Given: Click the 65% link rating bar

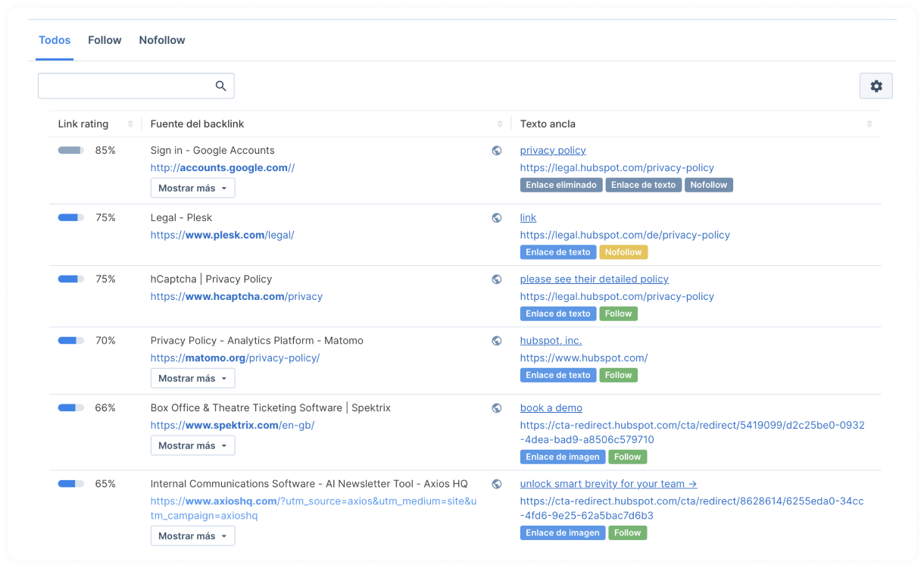Looking at the screenshot, I should 71,484.
